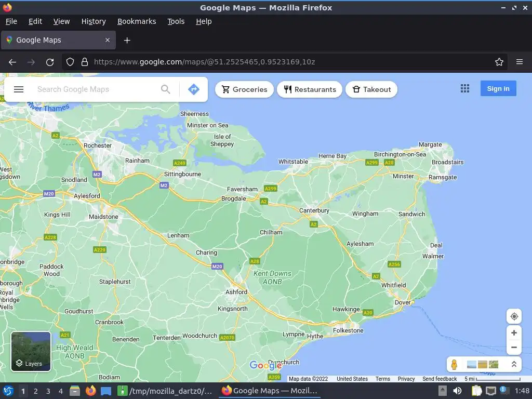The image size is (532, 399).
Task: Open the tray notification info icon
Action: (503, 390)
